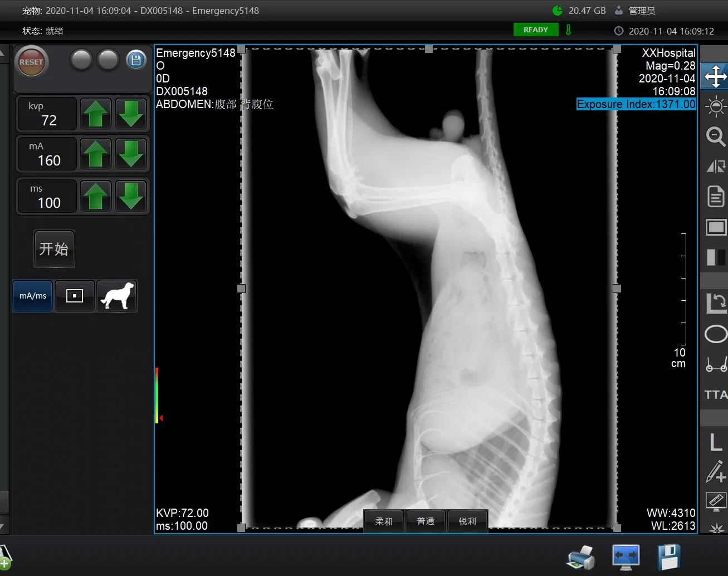This screenshot has width=728, height=576.
Task: Save the image using the bottom floppy disk icon
Action: pyautogui.click(x=668, y=558)
